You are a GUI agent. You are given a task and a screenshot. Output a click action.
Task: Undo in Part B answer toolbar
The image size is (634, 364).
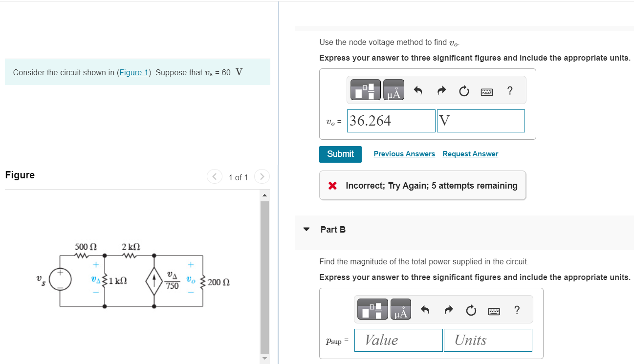tap(424, 310)
